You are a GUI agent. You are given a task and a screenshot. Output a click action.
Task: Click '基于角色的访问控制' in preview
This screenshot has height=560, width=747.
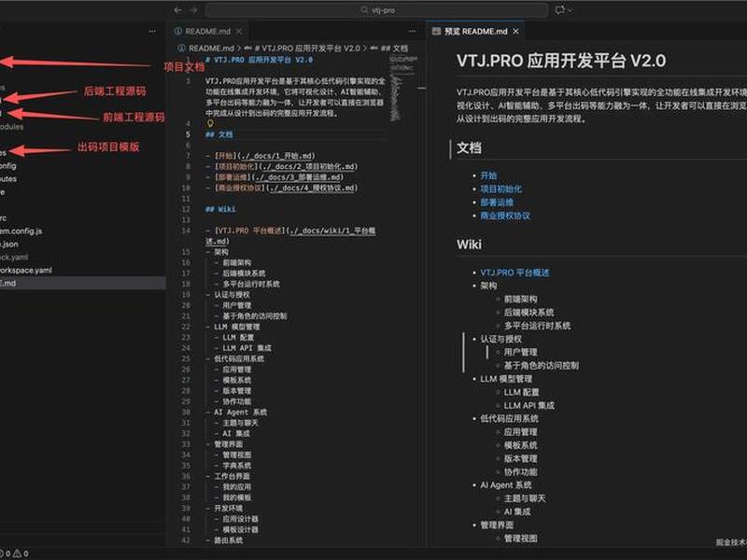(x=542, y=365)
